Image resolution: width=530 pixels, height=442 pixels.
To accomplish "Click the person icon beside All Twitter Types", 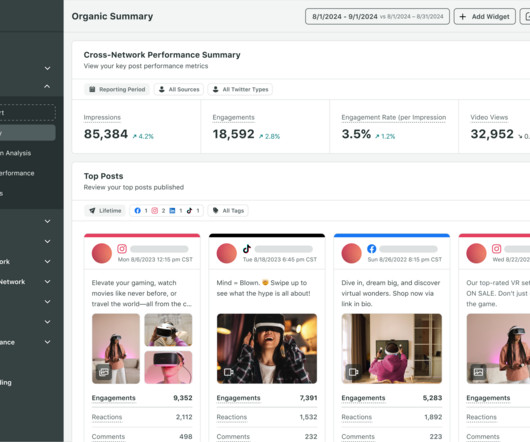I will (x=215, y=89).
